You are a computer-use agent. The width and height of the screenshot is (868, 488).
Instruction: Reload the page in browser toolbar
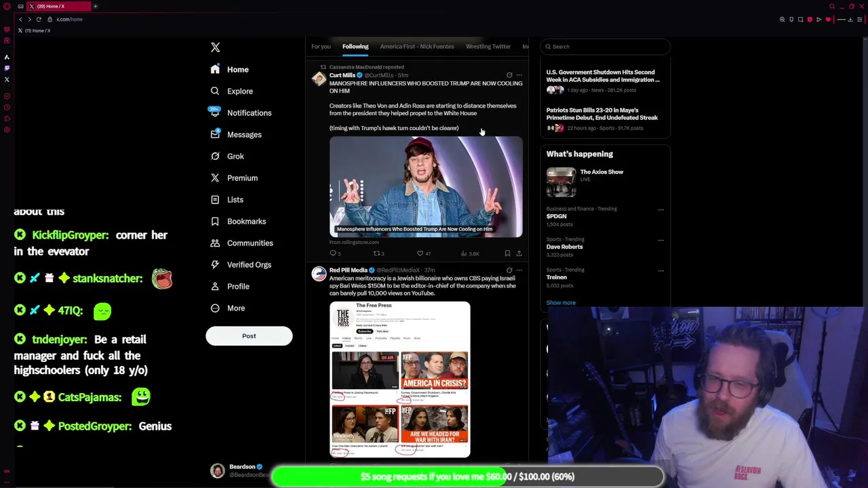(39, 19)
